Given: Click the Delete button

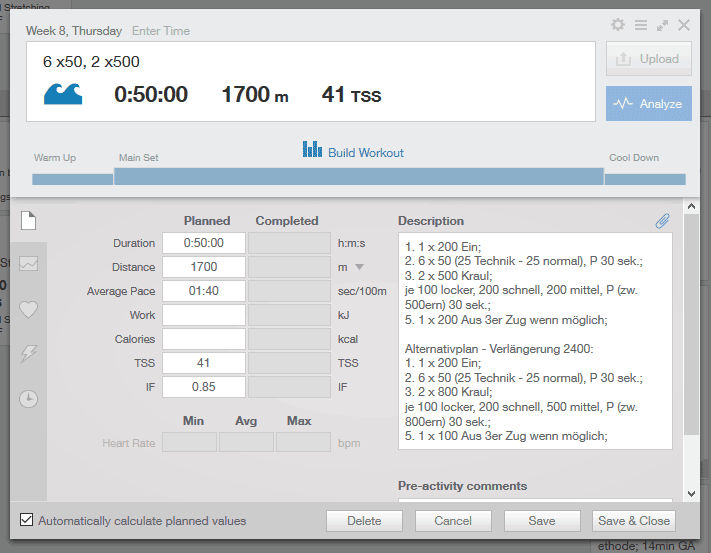Looking at the screenshot, I should [x=364, y=521].
